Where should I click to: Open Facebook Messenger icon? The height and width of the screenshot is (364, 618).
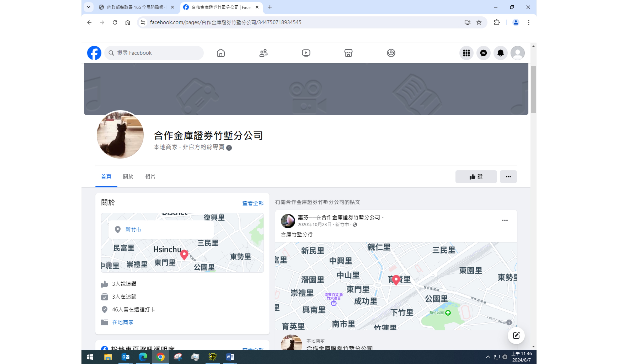pos(483,53)
